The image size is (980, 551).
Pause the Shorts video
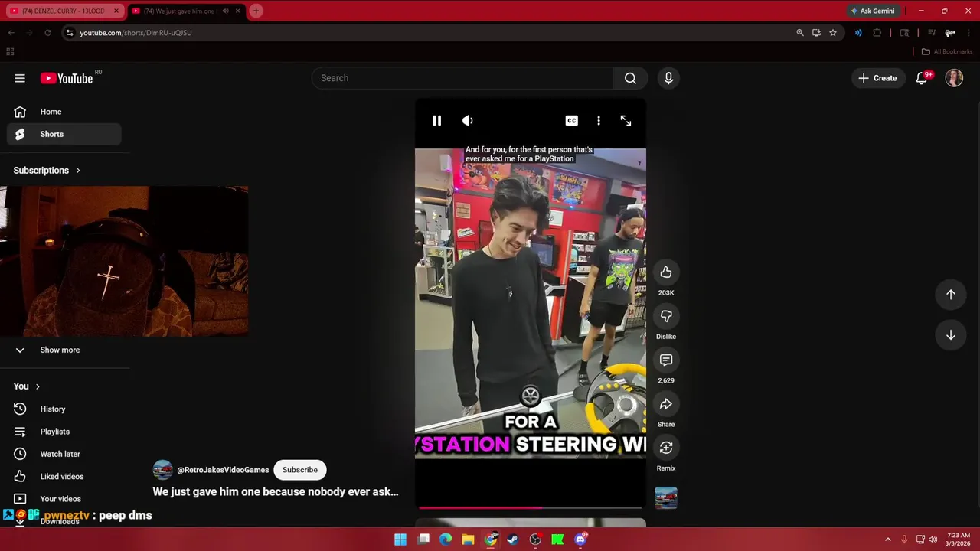click(436, 121)
